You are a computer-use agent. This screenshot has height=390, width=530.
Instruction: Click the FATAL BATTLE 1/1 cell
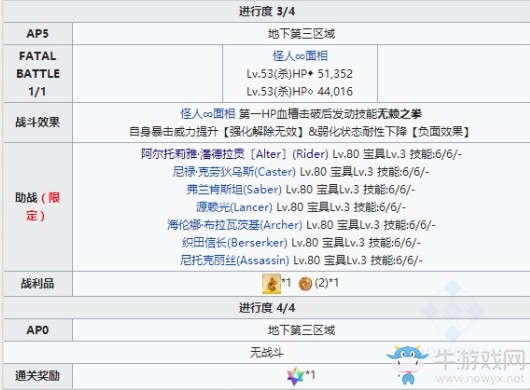pos(38,74)
